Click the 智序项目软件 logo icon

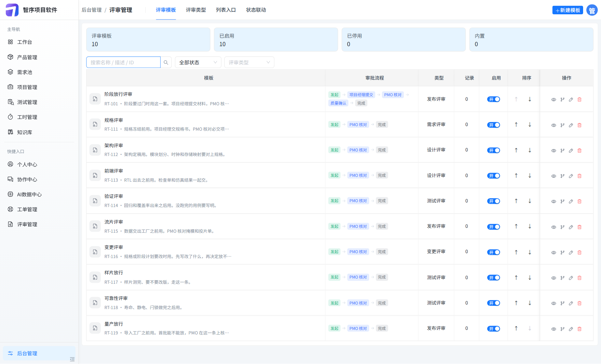click(12, 10)
